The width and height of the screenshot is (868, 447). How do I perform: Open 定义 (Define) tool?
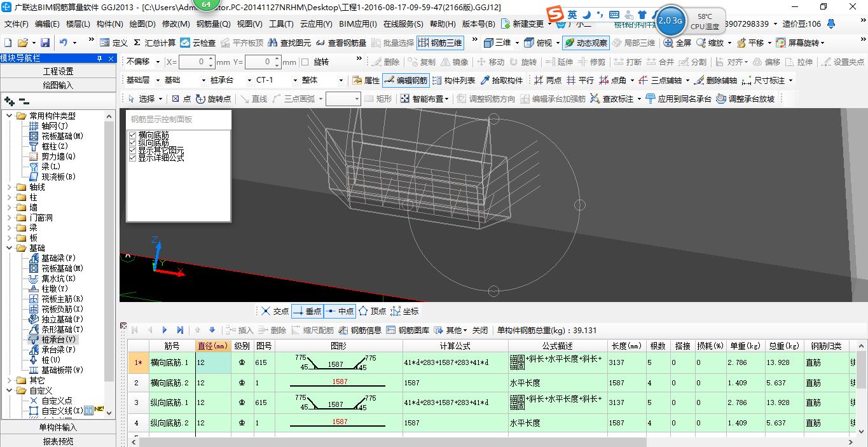[x=114, y=43]
